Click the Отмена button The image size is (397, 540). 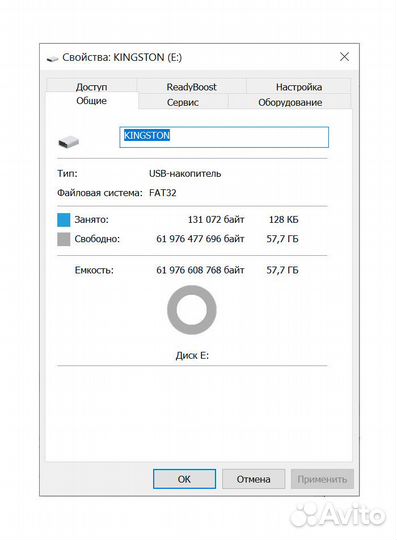tap(253, 479)
